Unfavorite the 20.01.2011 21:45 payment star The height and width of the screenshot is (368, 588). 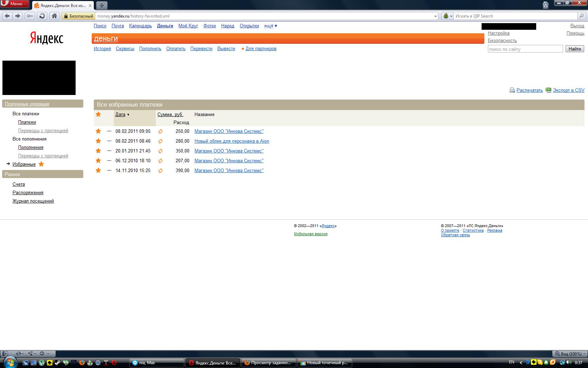coord(98,151)
